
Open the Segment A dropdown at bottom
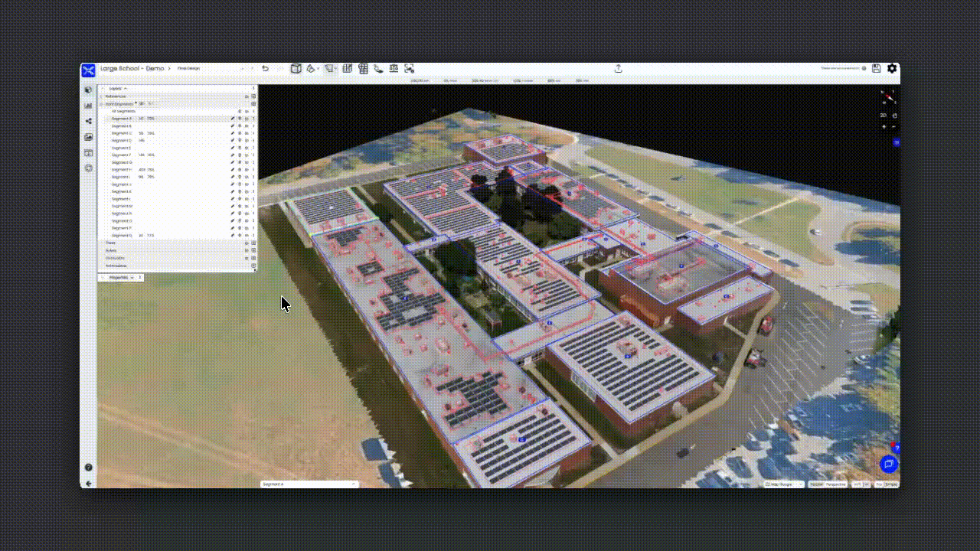[x=309, y=484]
